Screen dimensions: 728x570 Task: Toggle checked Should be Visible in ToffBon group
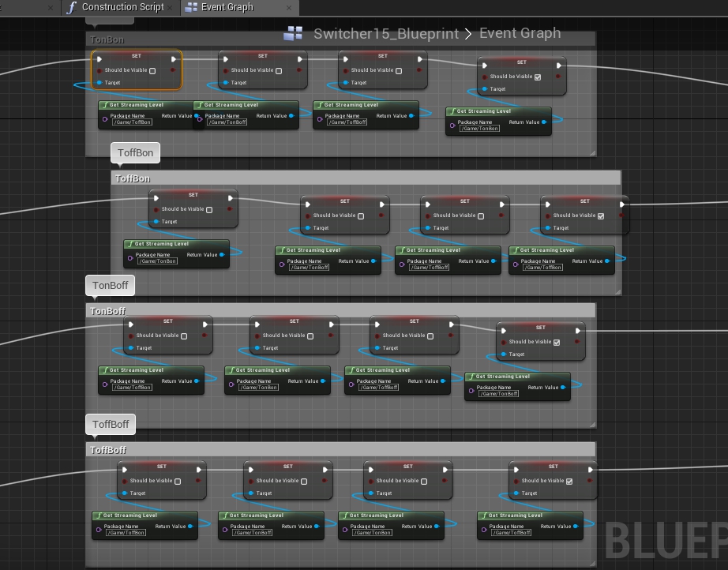click(x=601, y=216)
